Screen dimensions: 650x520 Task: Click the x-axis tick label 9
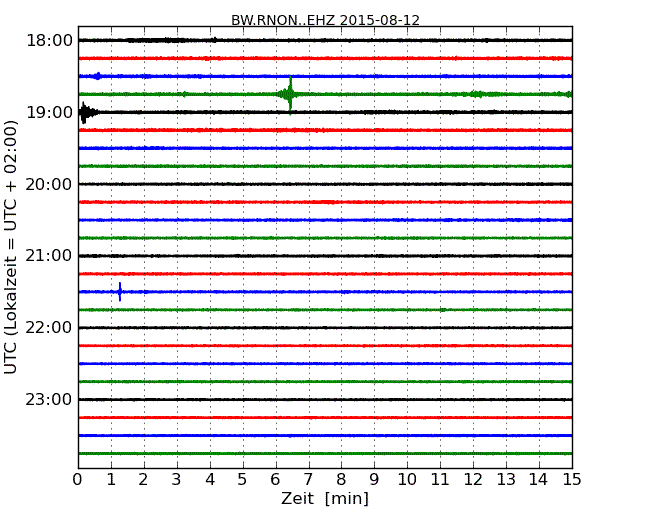(374, 480)
